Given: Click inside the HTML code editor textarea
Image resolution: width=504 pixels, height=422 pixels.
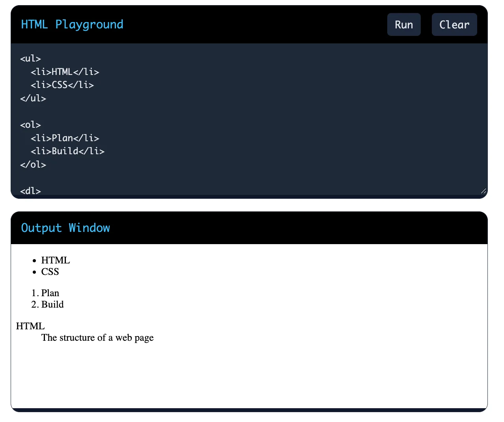Looking at the screenshot, I should click(249, 119).
